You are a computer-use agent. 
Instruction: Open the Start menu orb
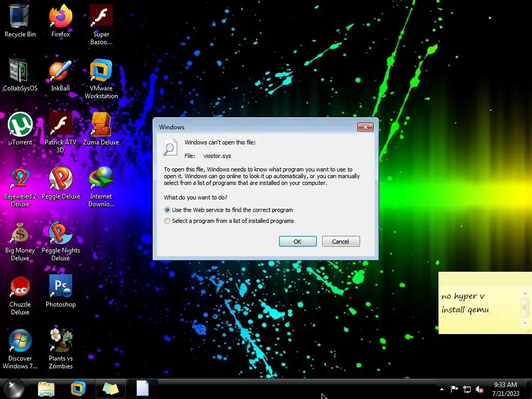[14, 389]
